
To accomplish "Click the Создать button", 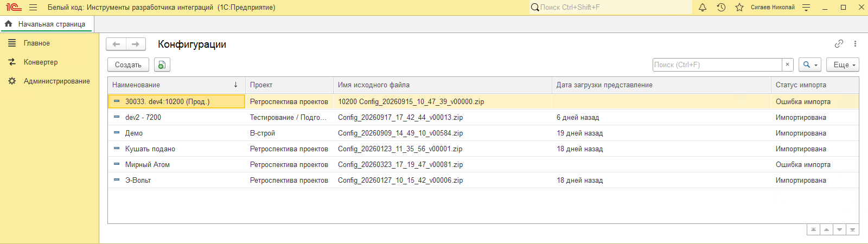I will [128, 65].
